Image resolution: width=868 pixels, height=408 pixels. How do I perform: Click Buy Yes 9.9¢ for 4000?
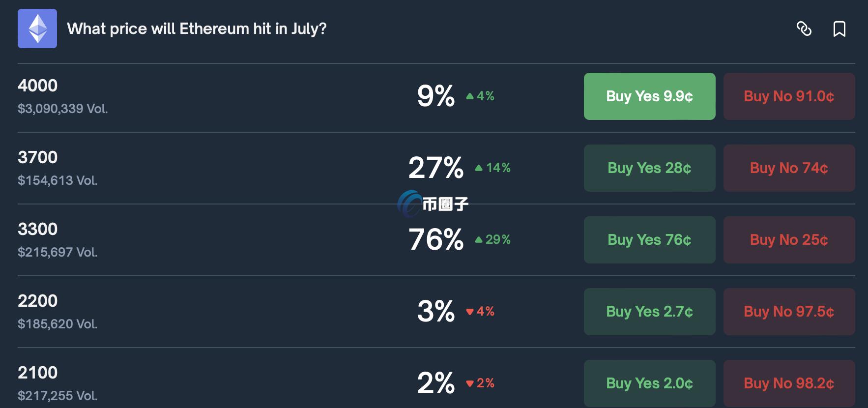pos(649,96)
